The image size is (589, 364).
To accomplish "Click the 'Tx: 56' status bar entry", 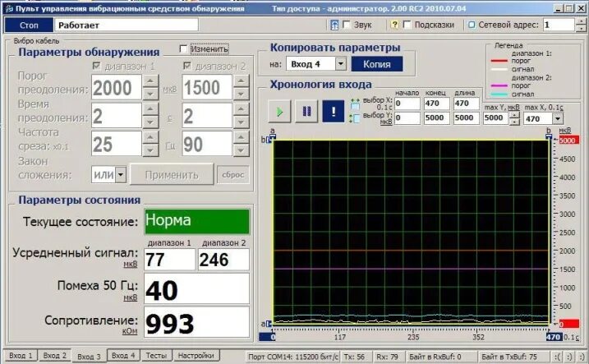I will (354, 357).
